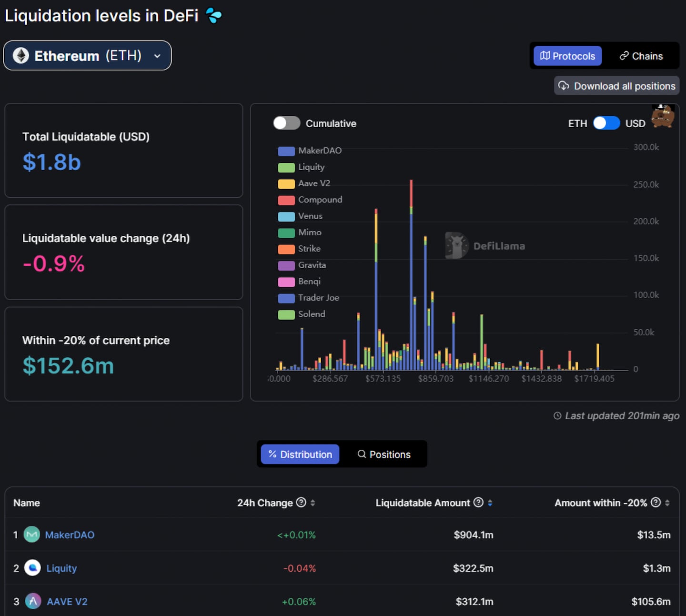Open the Liquity protocol link
The width and height of the screenshot is (686, 616).
(61, 568)
